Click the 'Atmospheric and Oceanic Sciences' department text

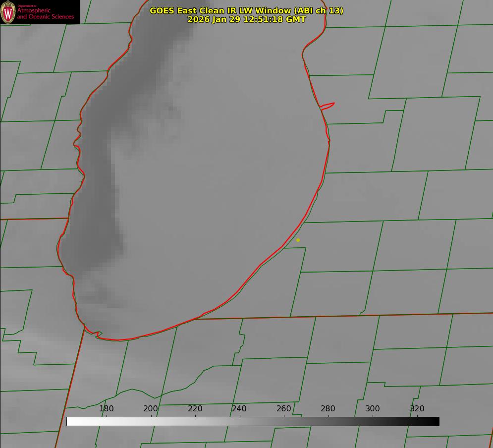coord(46,13)
